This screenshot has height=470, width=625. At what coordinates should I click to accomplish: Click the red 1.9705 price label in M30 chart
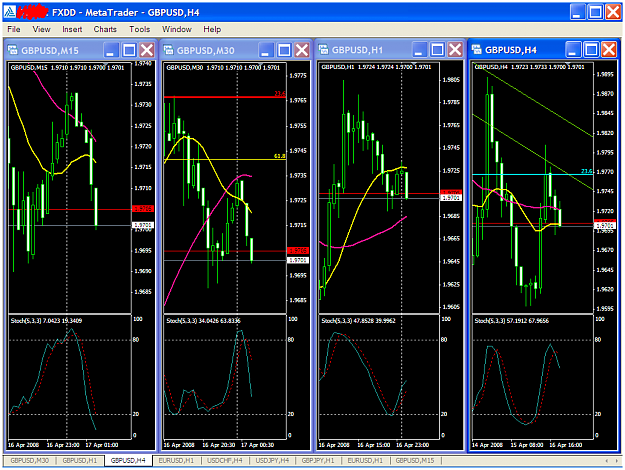[x=298, y=250]
